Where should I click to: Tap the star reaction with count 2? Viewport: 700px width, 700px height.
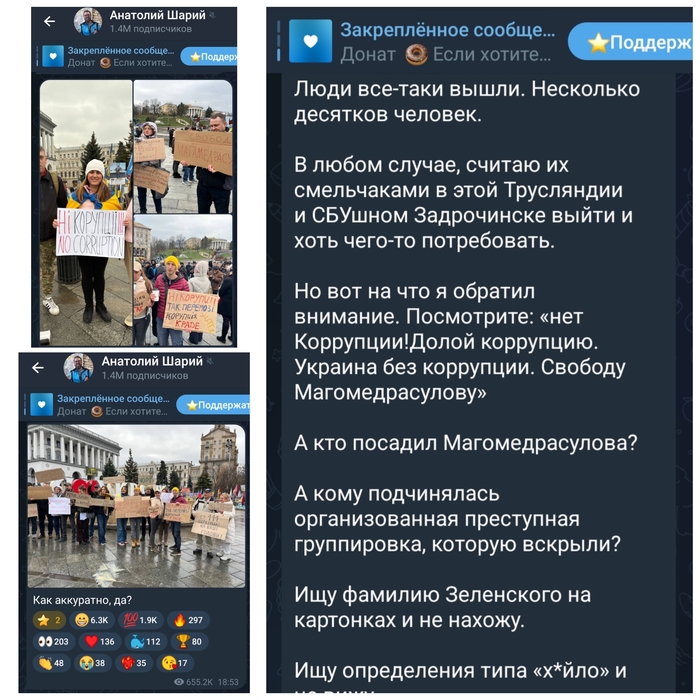pyautogui.click(x=50, y=620)
